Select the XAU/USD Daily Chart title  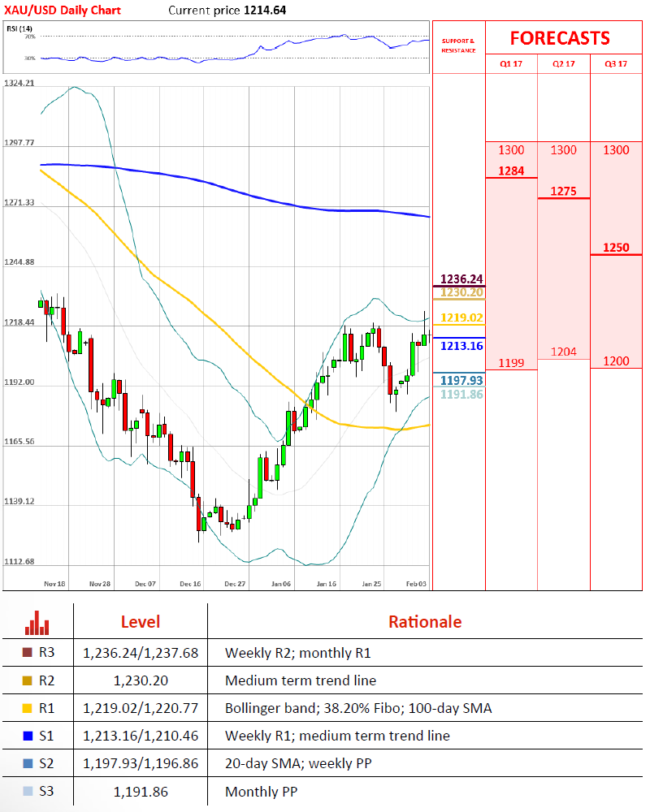point(63,10)
